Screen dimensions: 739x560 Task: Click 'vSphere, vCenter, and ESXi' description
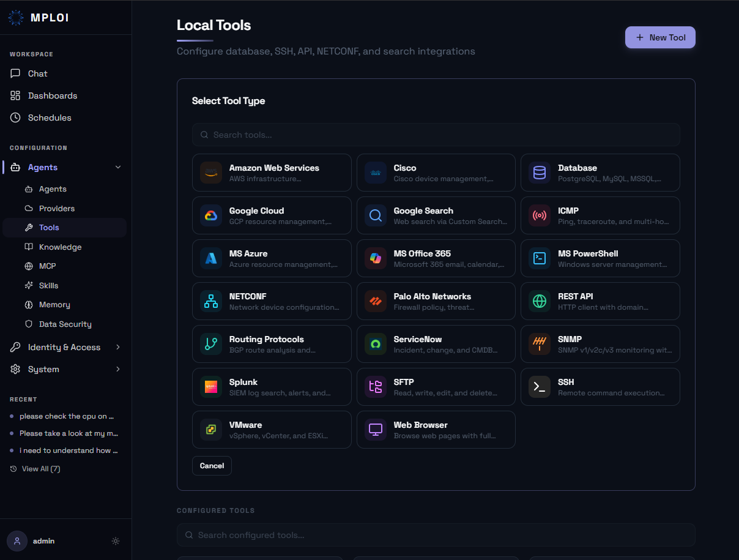click(278, 436)
